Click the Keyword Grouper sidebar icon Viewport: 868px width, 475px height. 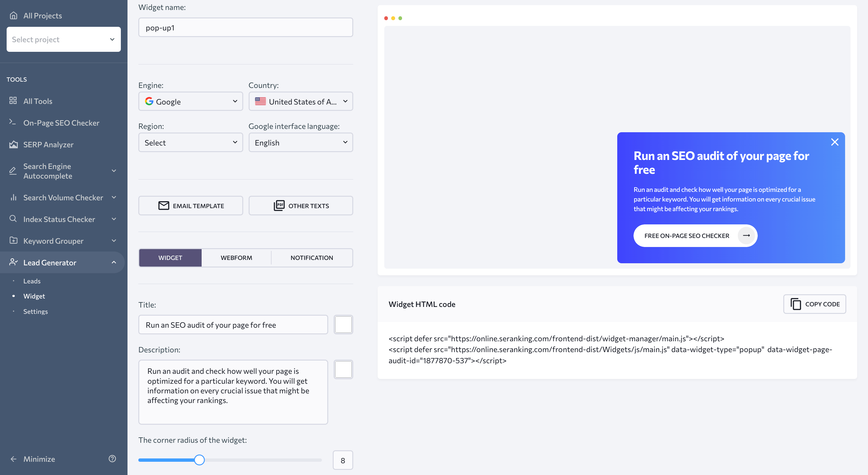tap(13, 240)
